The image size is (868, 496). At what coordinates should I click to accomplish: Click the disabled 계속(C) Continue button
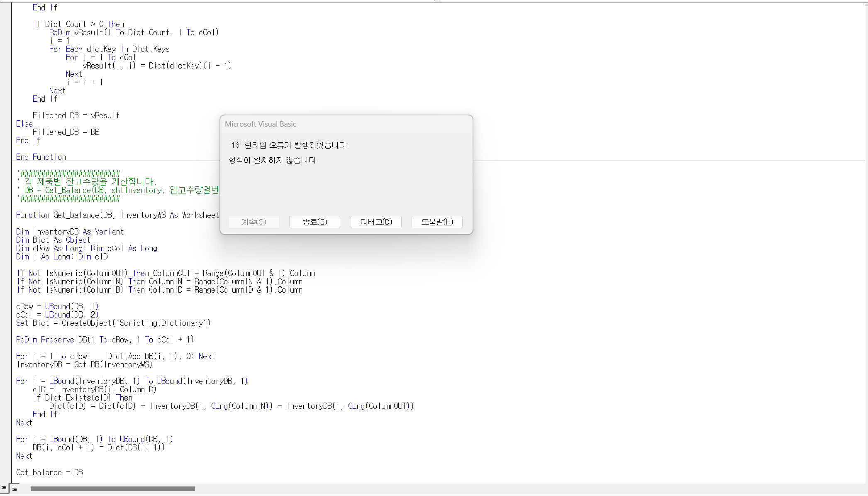click(x=254, y=222)
